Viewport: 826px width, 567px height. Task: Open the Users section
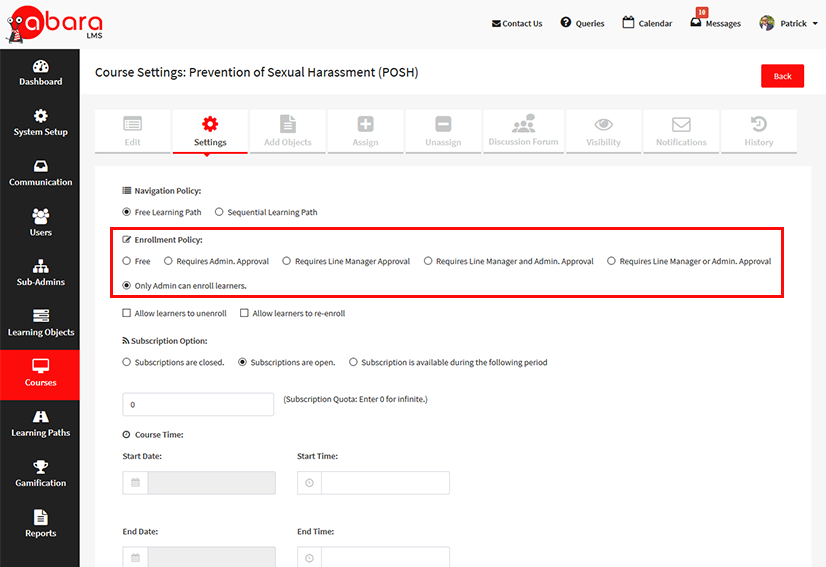(x=41, y=223)
